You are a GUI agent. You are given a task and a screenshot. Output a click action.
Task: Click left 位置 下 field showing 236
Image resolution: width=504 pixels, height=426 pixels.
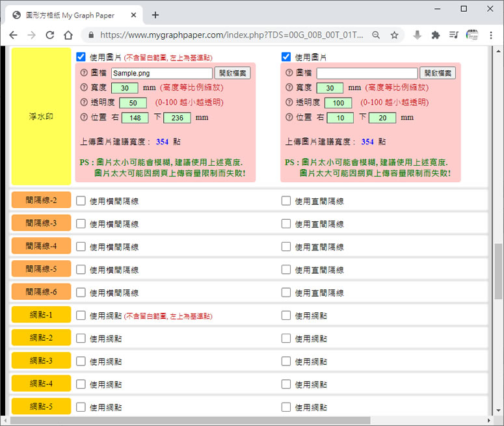[177, 118]
